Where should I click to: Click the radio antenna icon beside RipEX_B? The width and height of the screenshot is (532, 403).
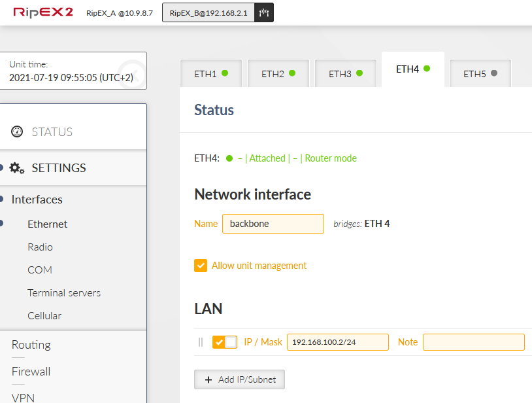264,12
